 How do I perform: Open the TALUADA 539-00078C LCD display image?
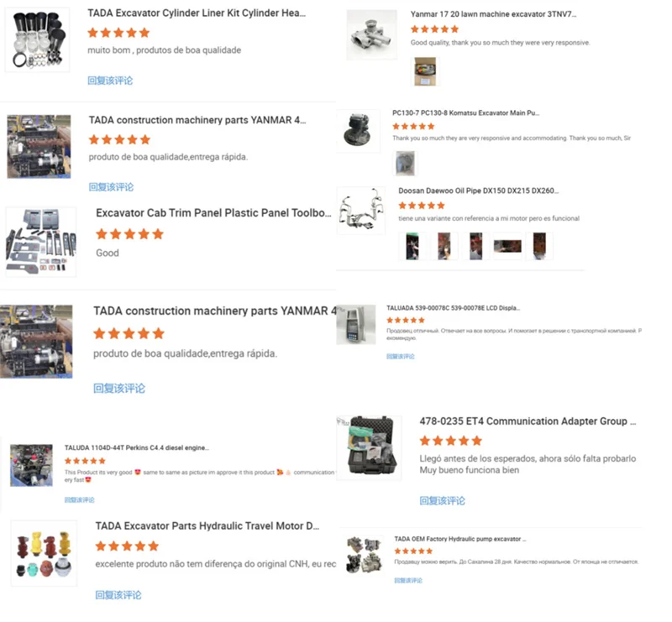click(356, 324)
